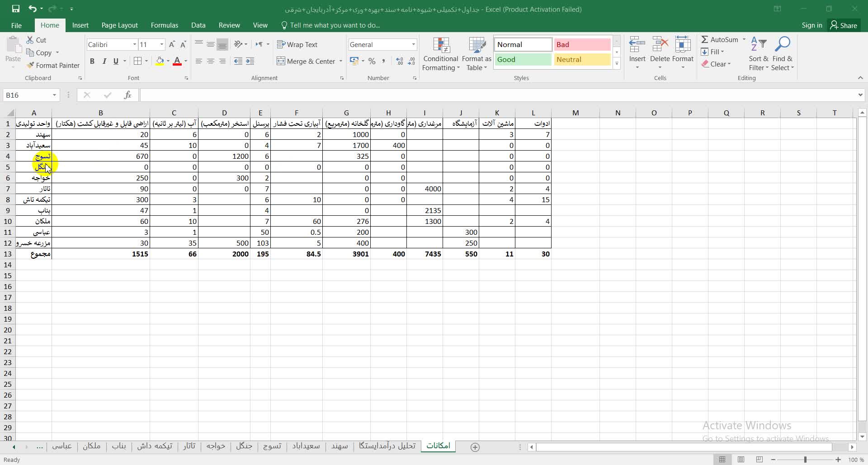Toggle Bold formatting
868x465 pixels.
pos(92,61)
